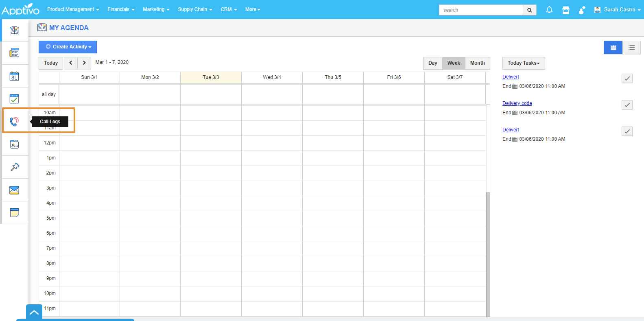Switch to Day view
This screenshot has width=644, height=321.
tap(433, 63)
